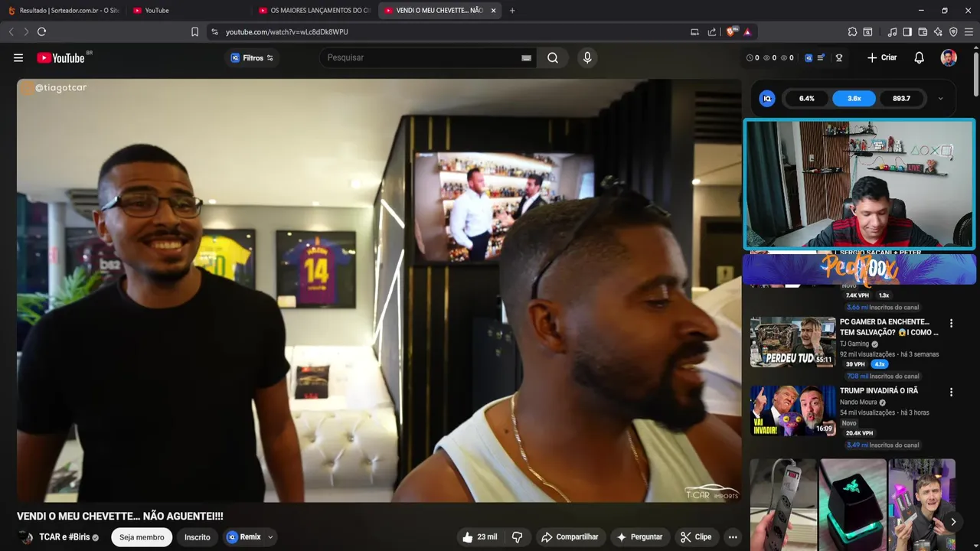Open the vidIQ list icon in header
This screenshot has width=980, height=551.
coord(822,57)
